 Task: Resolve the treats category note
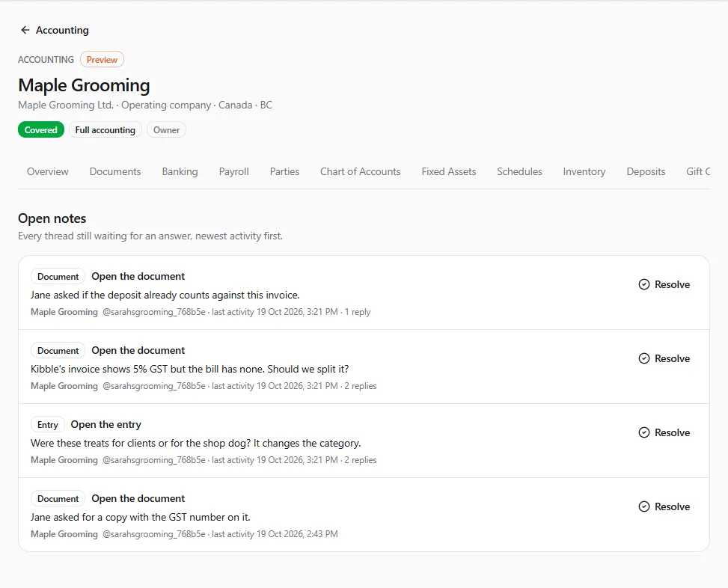click(x=664, y=432)
